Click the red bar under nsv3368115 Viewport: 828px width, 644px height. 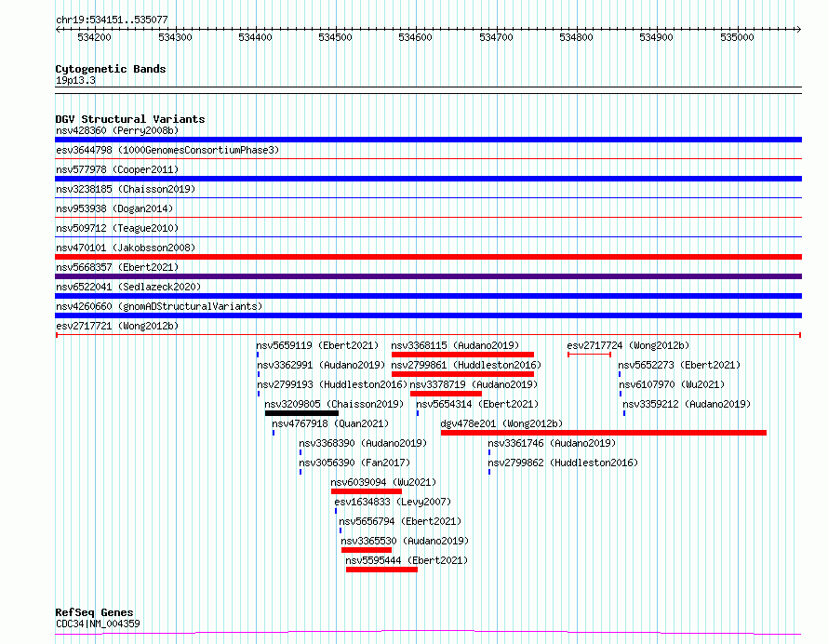(x=462, y=355)
